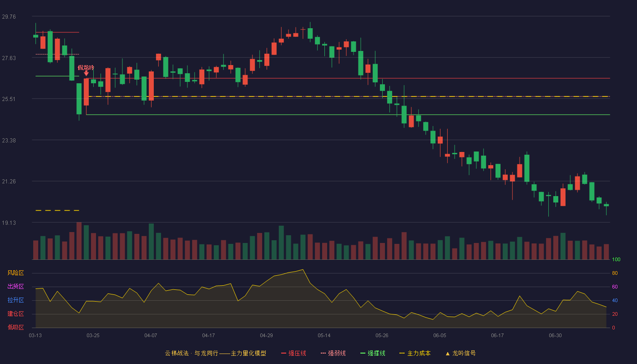Click the 龙吟信号 triangle legend icon
637x364 pixels.
[x=448, y=354]
